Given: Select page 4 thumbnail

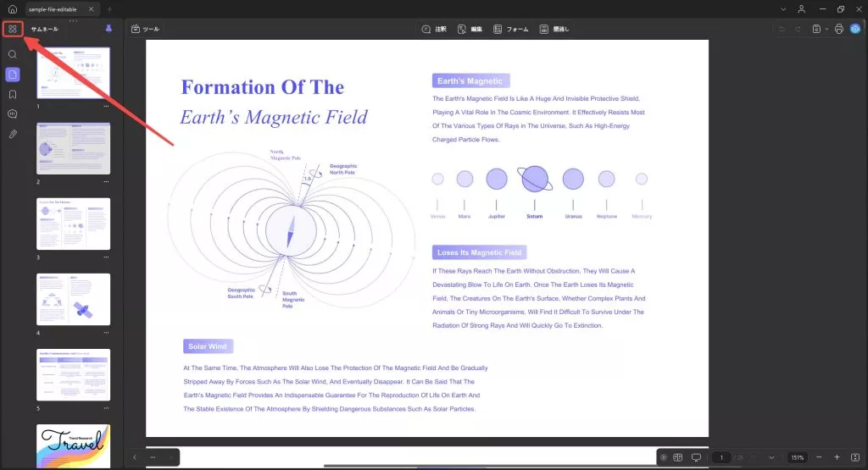Looking at the screenshot, I should 73,299.
